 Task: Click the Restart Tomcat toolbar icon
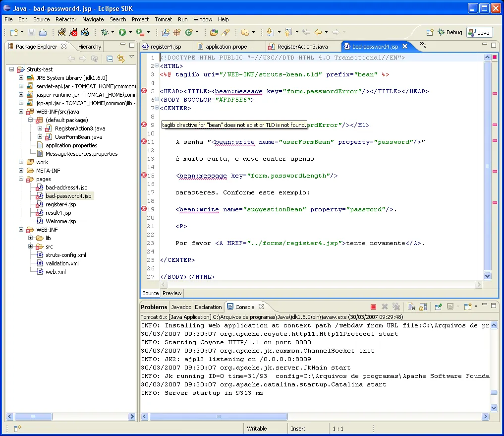click(x=85, y=32)
